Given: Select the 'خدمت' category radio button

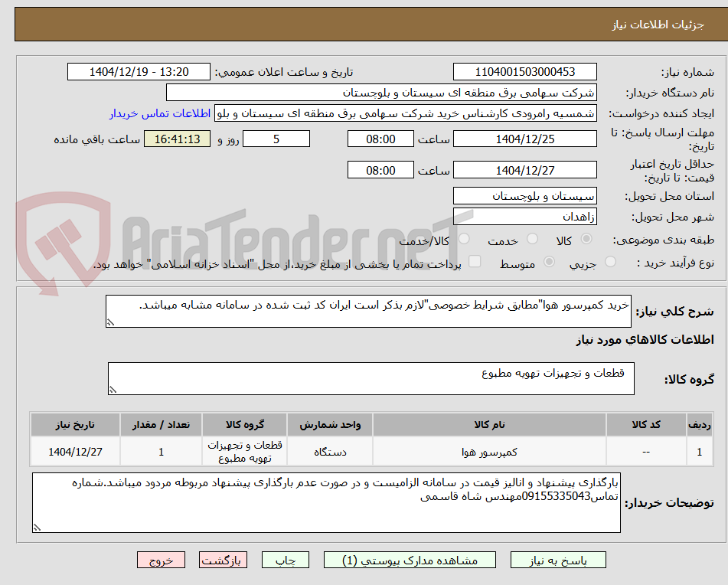Looking at the screenshot, I should click(x=533, y=239).
